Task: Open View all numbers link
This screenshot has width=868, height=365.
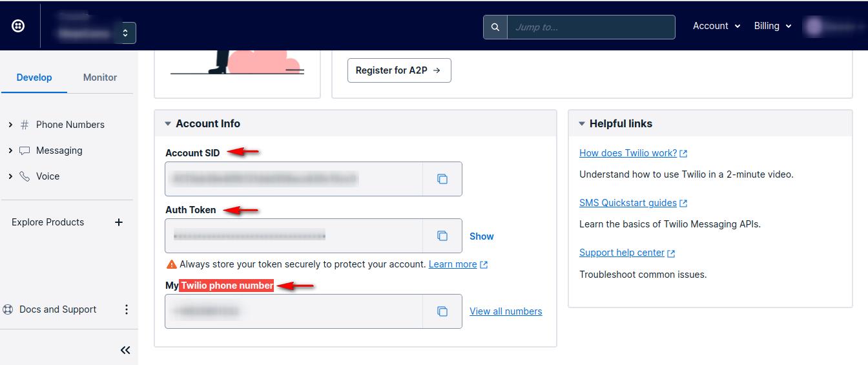Action: [506, 311]
